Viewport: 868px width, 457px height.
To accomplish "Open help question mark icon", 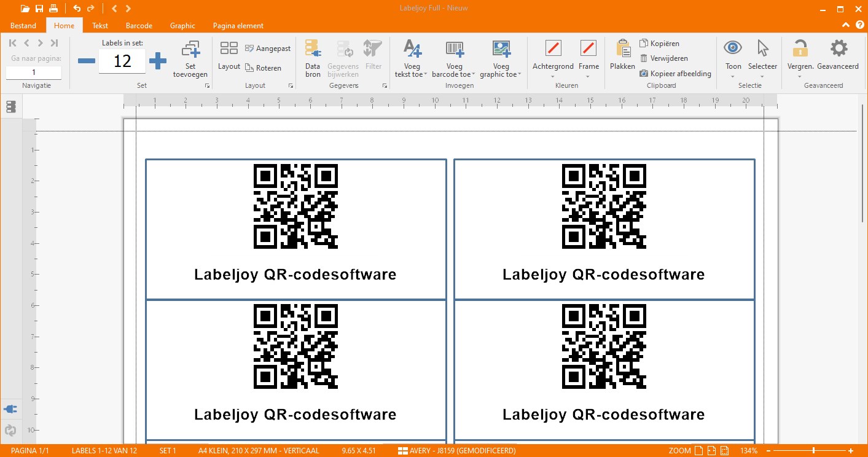I will pyautogui.click(x=859, y=25).
